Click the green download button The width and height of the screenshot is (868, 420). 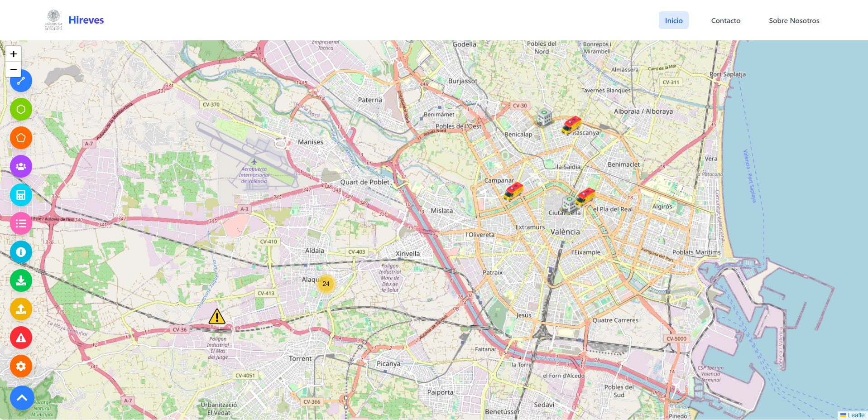coord(21,280)
